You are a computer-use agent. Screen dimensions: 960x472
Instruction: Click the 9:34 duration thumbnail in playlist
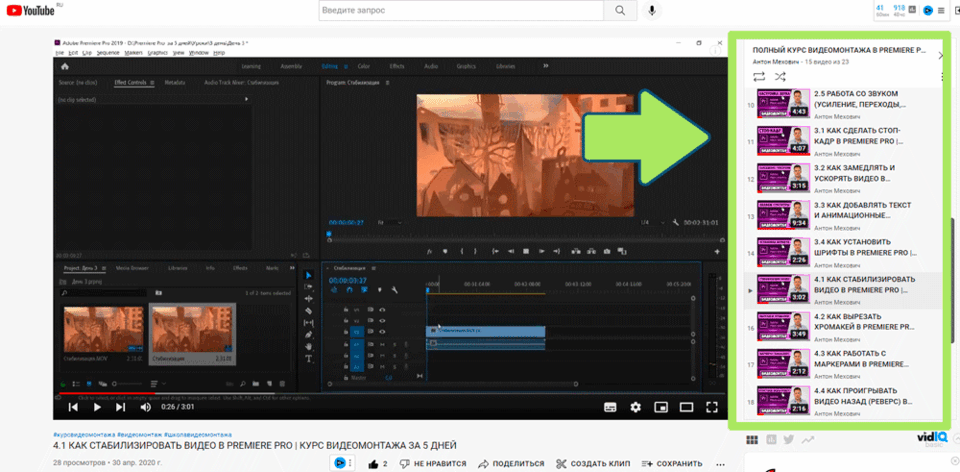pyautogui.click(x=784, y=215)
